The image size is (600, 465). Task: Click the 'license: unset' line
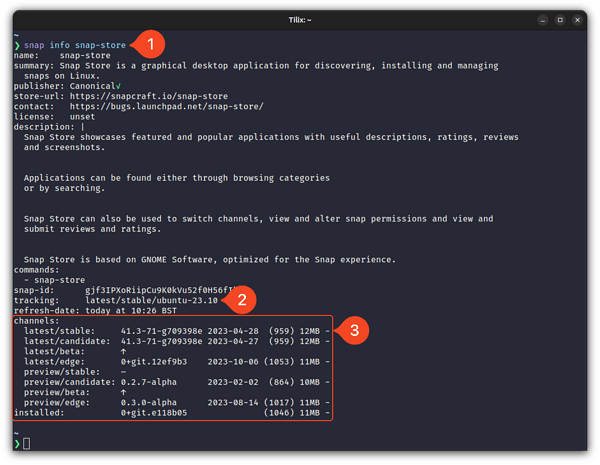point(54,117)
